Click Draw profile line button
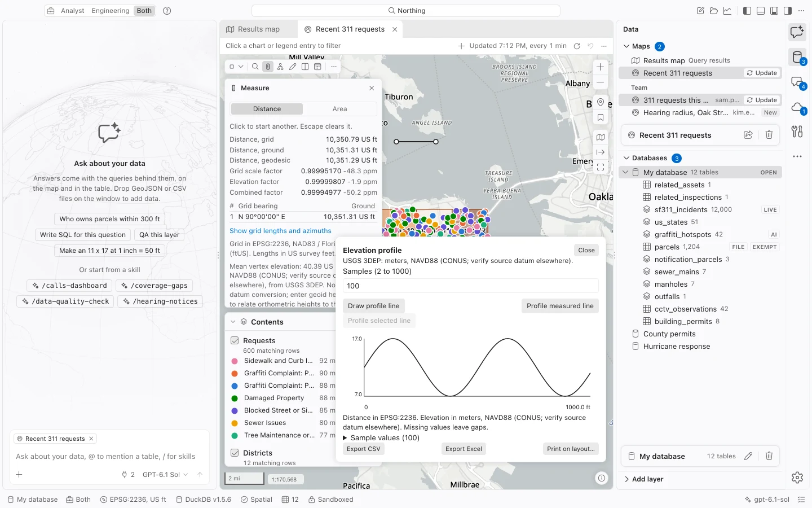Viewport: 812px width, 508px height. (x=373, y=306)
